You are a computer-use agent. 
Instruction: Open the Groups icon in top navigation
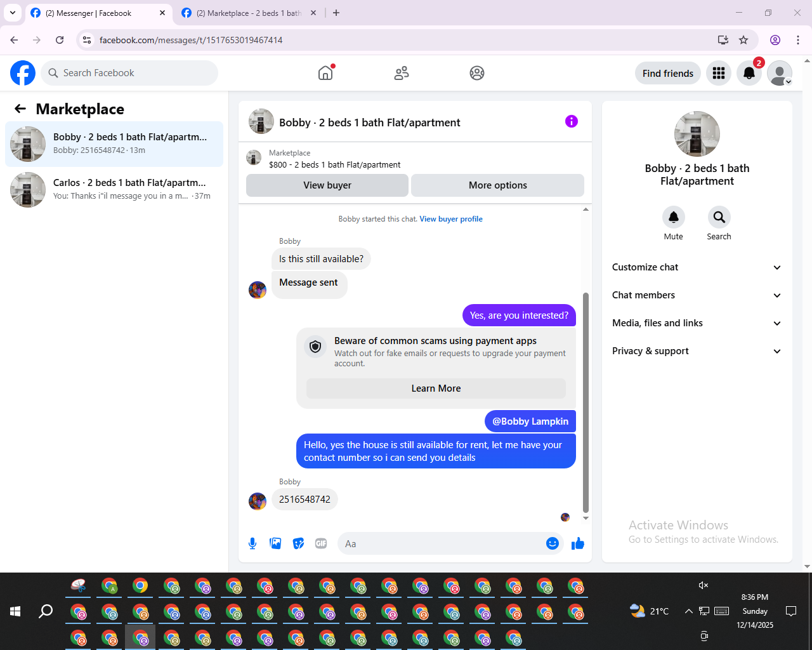pos(477,73)
